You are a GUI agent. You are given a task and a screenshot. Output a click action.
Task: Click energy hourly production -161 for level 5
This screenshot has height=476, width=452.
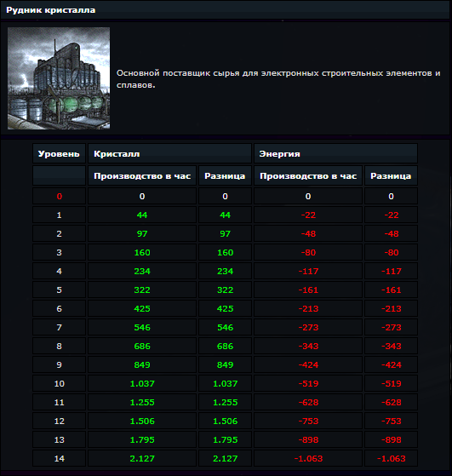click(308, 290)
